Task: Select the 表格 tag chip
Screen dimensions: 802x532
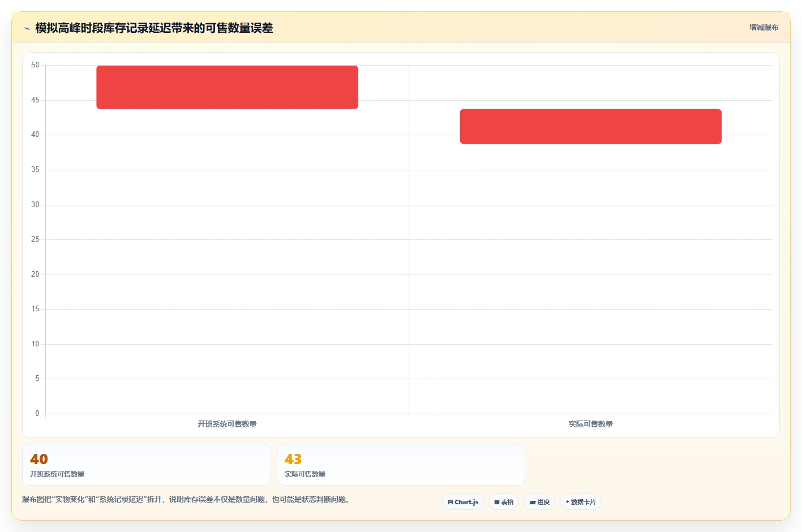Action: pos(504,502)
